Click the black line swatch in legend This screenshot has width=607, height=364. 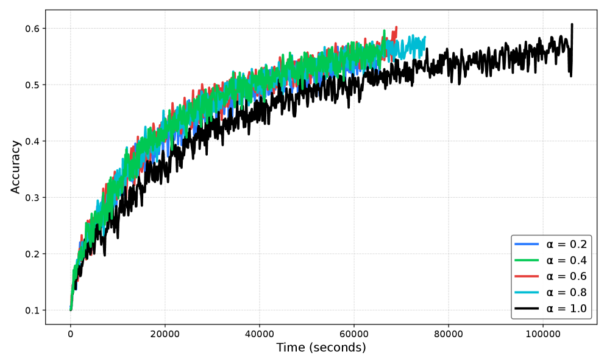pos(527,309)
